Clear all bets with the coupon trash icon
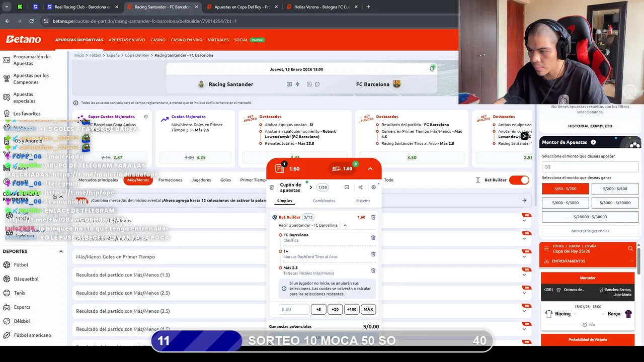The height and width of the screenshot is (362, 644). click(x=272, y=188)
